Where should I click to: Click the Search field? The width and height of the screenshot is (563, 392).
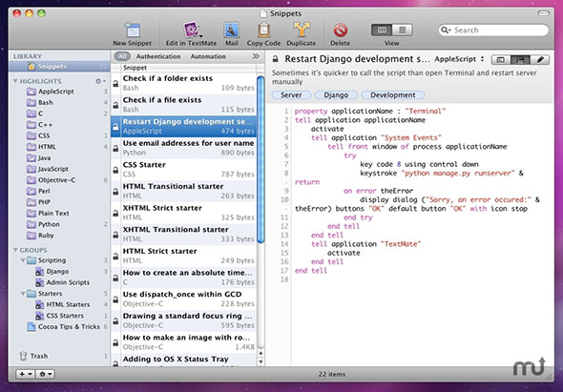493,31
